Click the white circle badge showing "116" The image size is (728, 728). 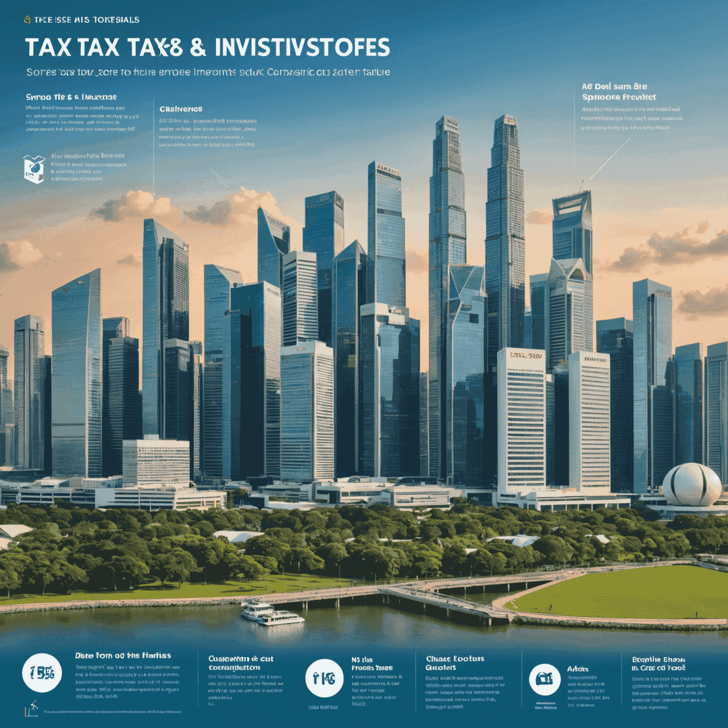coord(324,678)
